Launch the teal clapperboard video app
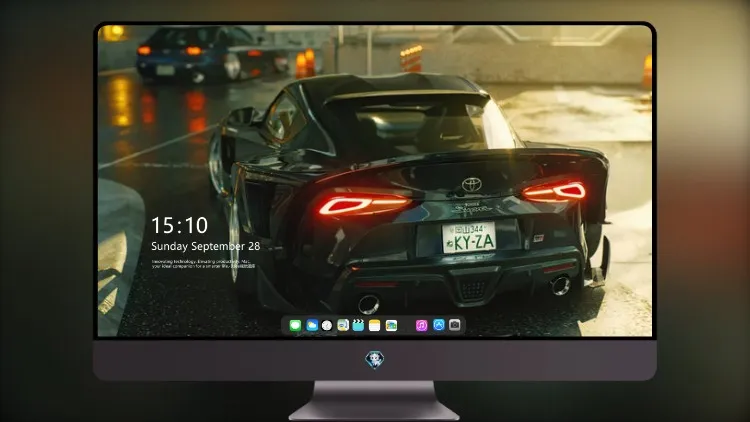 click(358, 325)
